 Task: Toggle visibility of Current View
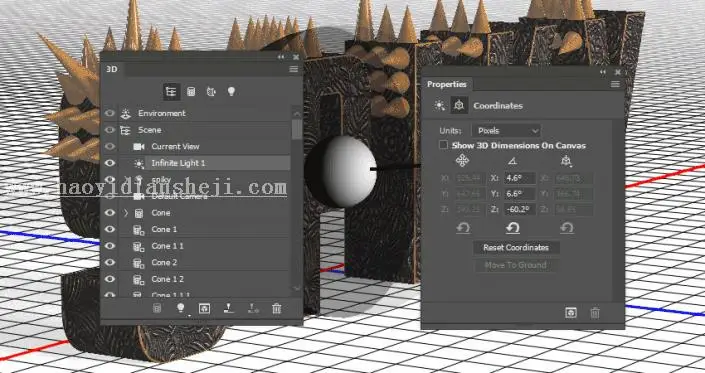point(110,147)
